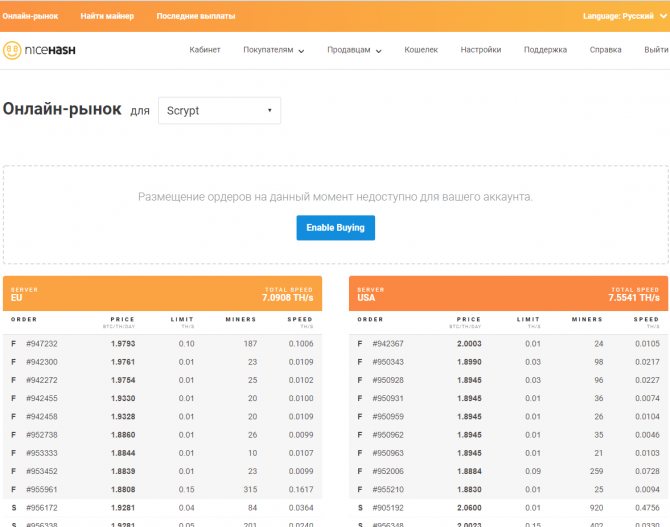Select EU order #942458
Image resolution: width=670 pixels, height=527 pixels.
[162, 417]
